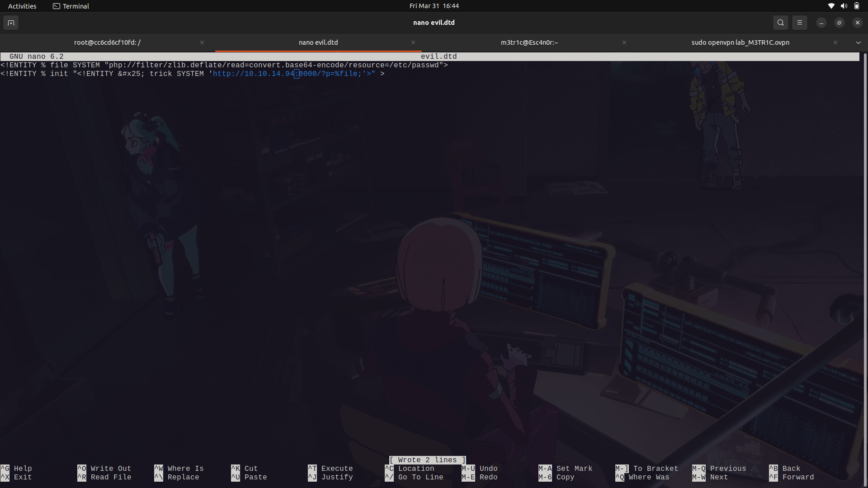Close the root@cc6cd6cf10fd tab

tap(202, 42)
